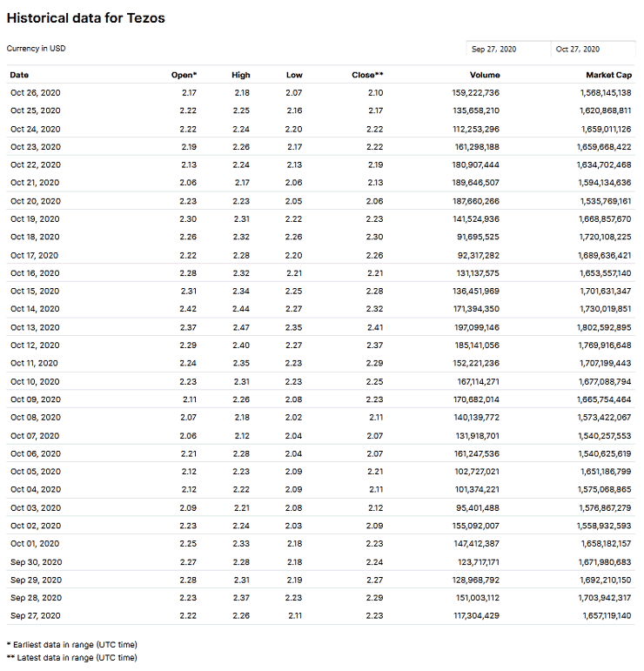Click the Open* column header
The height and width of the screenshot is (671, 644).
(184, 75)
